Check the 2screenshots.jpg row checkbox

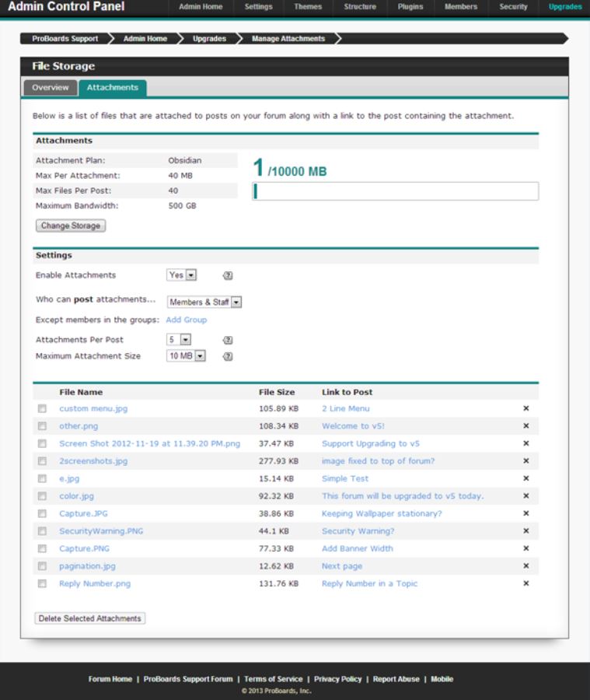click(x=42, y=460)
